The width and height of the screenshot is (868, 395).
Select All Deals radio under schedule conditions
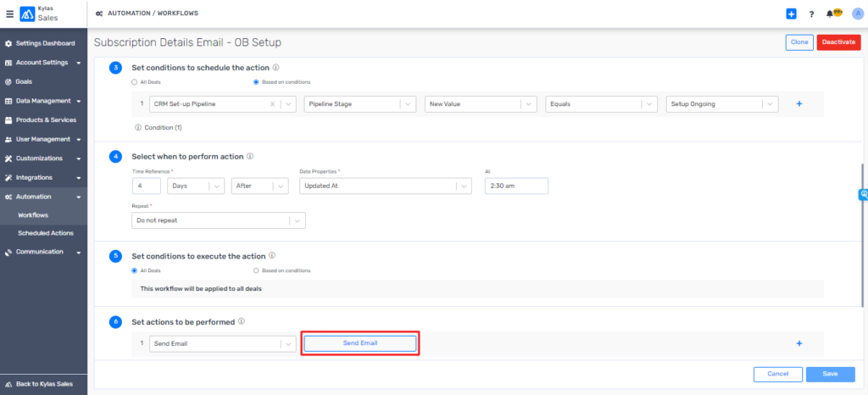tap(134, 82)
